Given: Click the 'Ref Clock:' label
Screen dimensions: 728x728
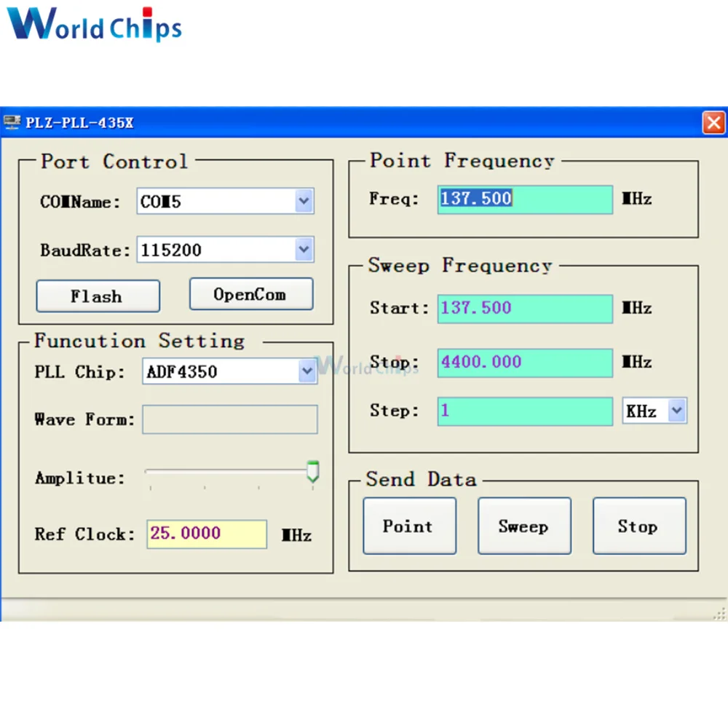Looking at the screenshot, I should click(x=84, y=534).
